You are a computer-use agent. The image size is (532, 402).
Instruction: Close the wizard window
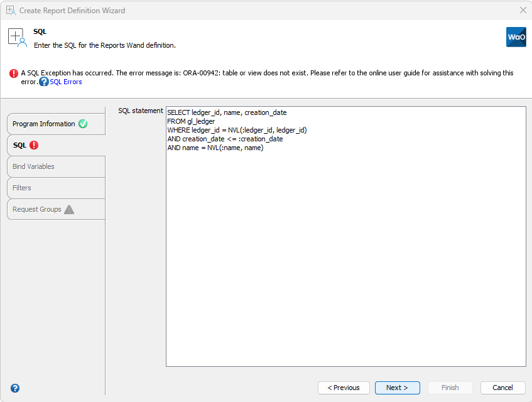522,10
